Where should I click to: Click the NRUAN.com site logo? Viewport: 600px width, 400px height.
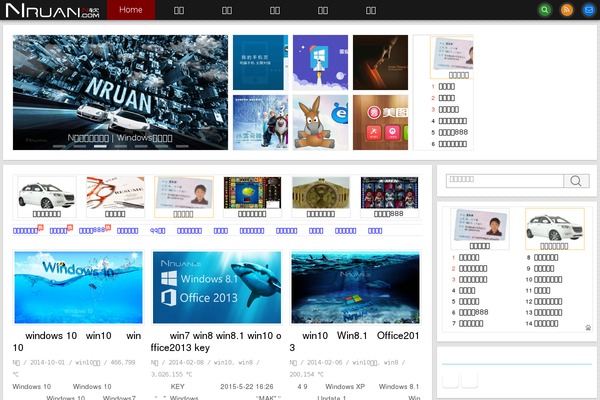(52, 10)
